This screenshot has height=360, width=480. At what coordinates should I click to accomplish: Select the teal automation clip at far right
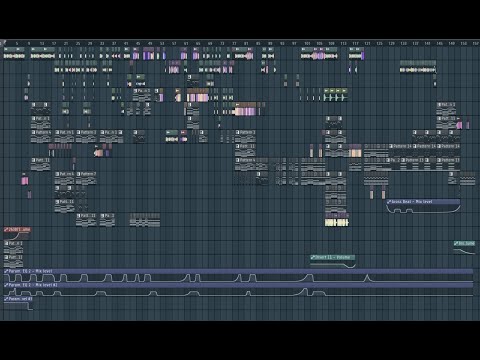(x=464, y=248)
